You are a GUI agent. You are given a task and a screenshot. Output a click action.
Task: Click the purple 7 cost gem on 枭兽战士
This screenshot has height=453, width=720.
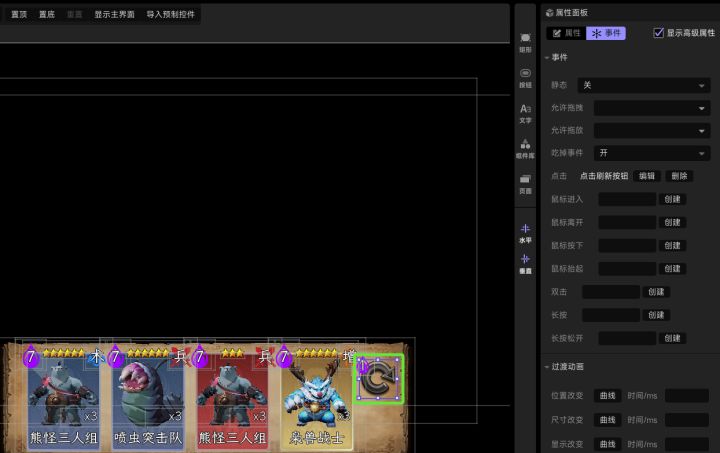pyautogui.click(x=284, y=356)
